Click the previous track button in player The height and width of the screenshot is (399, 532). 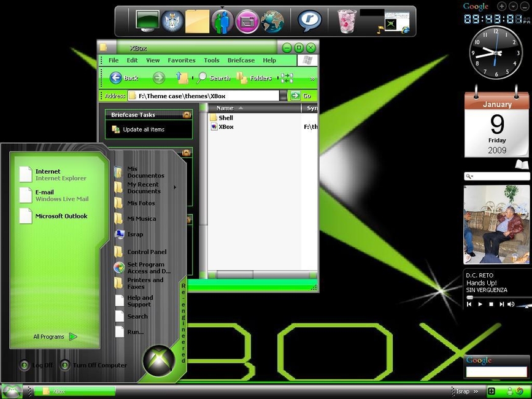(469, 304)
